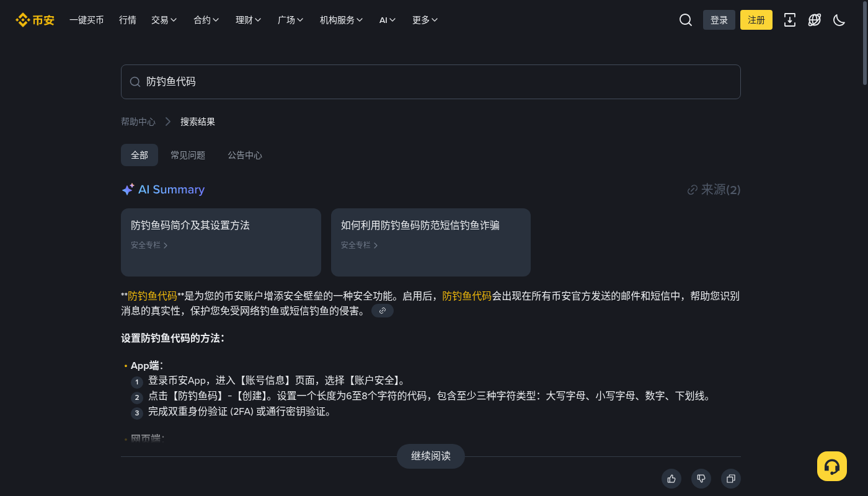Open the language globe icon
The image size is (868, 496).
pos(815,20)
